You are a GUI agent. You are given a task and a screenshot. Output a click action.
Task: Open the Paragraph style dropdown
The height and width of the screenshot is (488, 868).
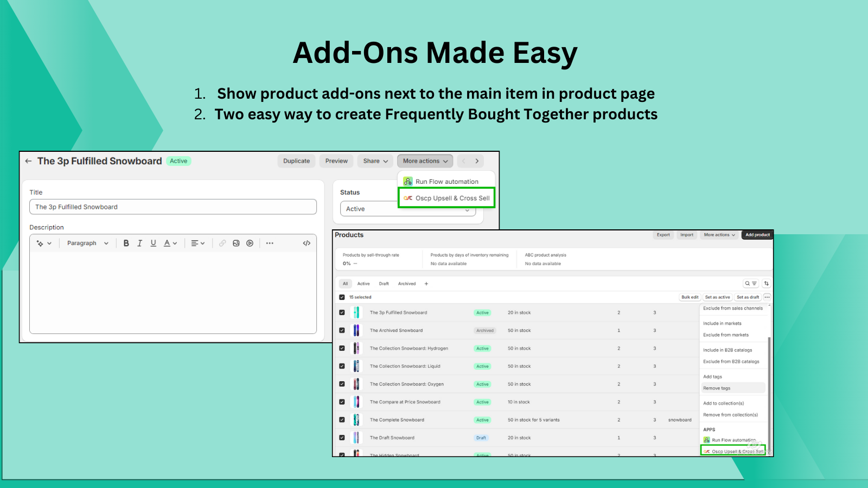pos(87,243)
